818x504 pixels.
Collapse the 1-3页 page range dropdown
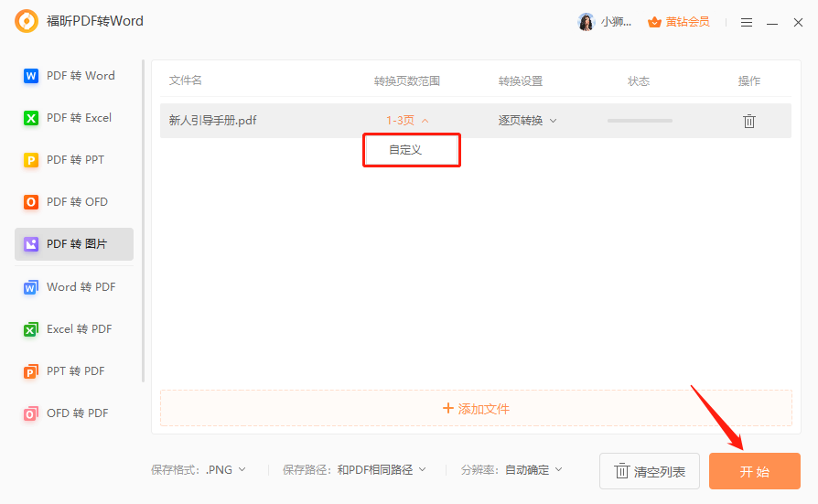coord(407,121)
